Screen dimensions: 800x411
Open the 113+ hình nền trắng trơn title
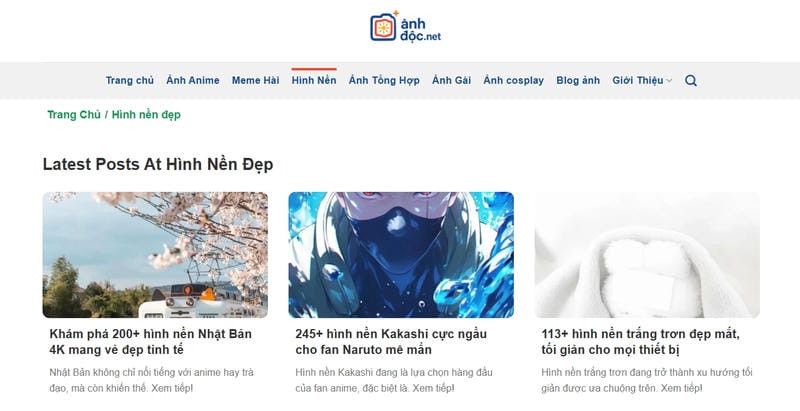pyautogui.click(x=640, y=342)
